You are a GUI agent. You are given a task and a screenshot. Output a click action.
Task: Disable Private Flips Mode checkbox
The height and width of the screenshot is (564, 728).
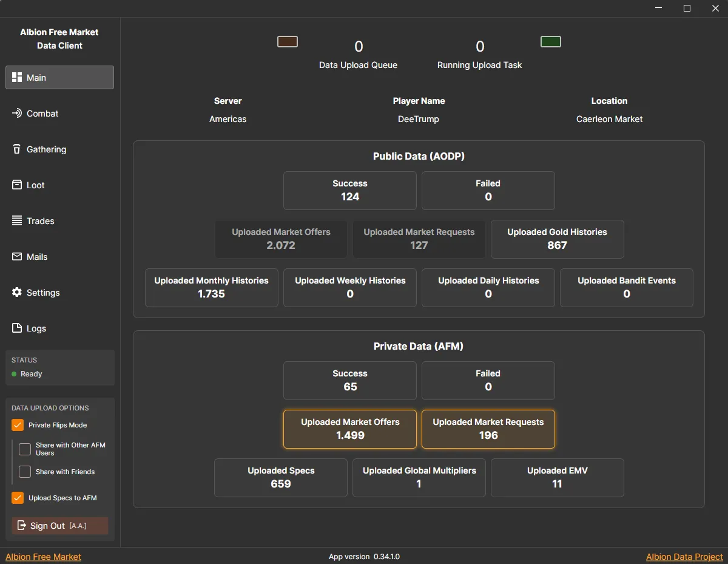(18, 425)
